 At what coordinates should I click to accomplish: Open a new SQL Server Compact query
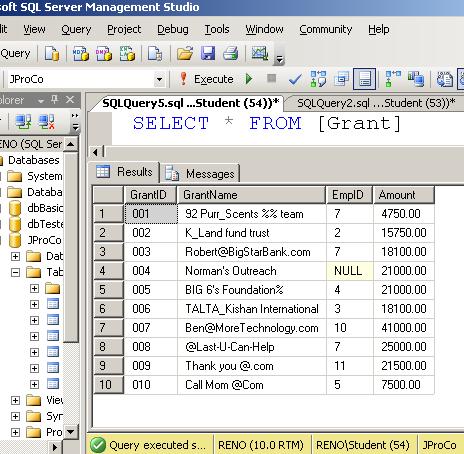[x=155, y=54]
